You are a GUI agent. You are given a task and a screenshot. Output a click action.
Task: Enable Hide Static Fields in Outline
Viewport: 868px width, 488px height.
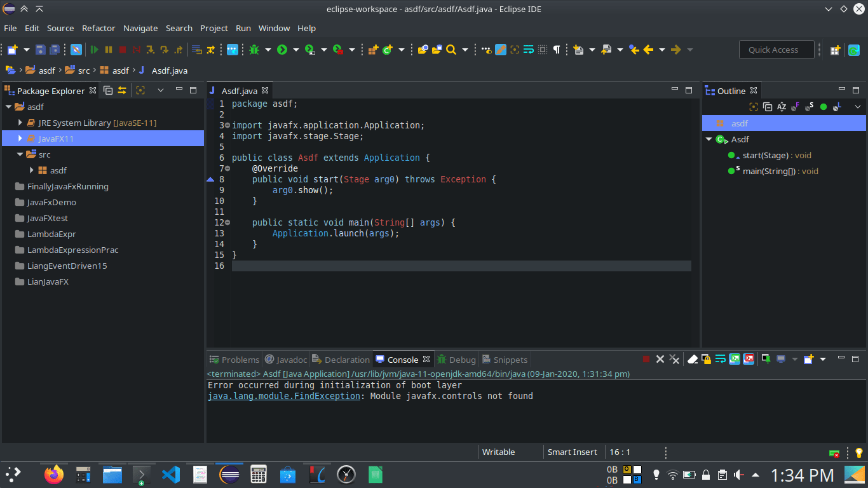pos(810,107)
